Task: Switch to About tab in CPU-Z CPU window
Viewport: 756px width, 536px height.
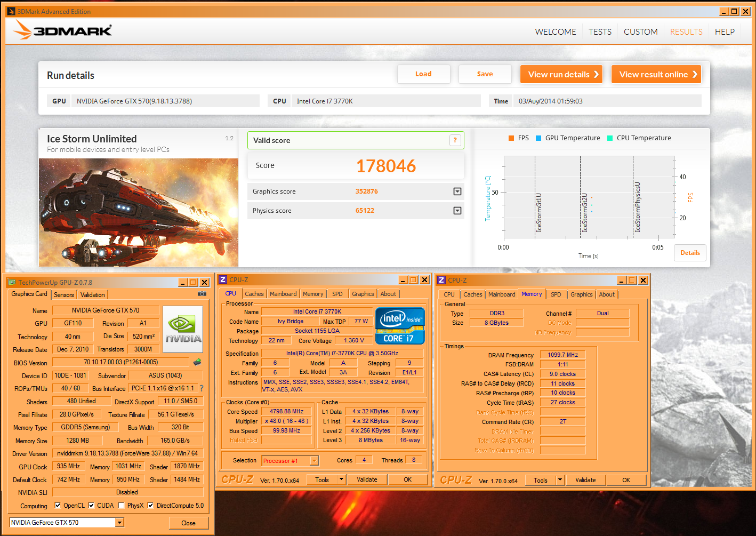Action: 388,294
